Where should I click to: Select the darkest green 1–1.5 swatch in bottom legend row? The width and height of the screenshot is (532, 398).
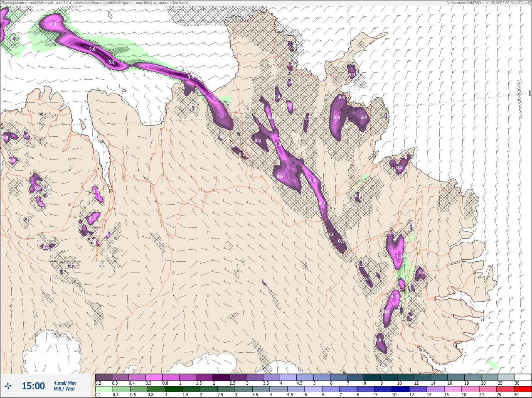[173, 389]
